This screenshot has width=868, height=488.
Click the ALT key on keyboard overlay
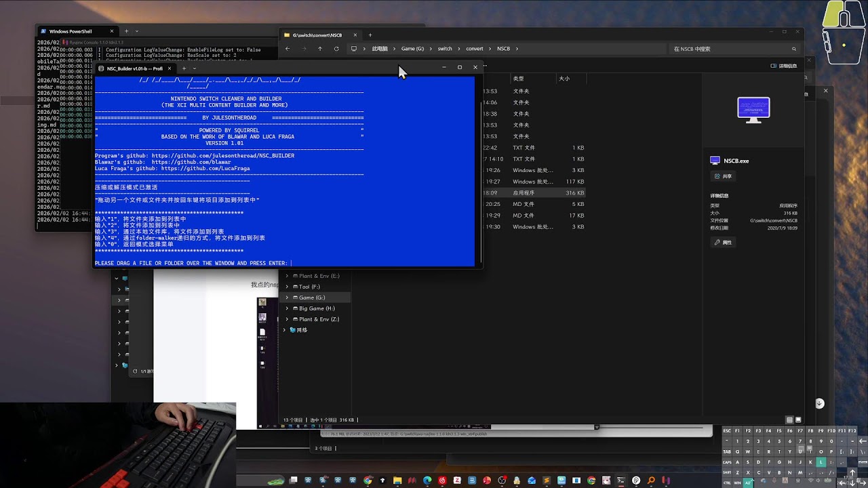coord(748,483)
